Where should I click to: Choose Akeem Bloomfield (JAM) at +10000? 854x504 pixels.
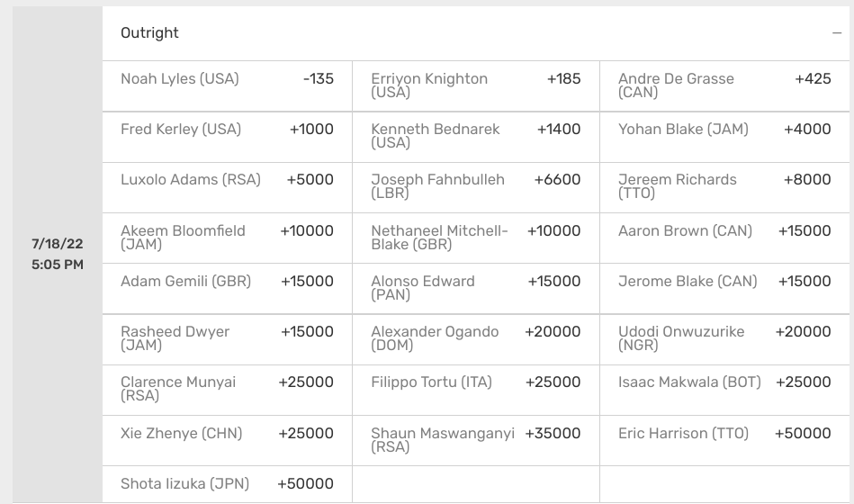[x=227, y=238]
